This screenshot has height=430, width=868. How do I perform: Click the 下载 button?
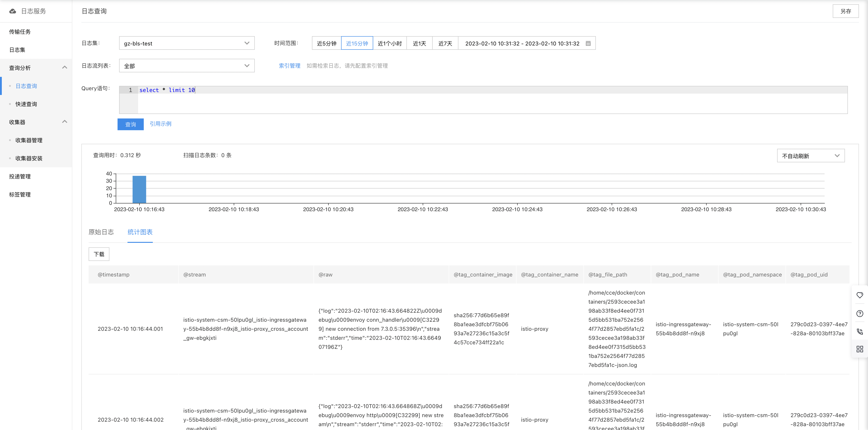[x=99, y=254]
